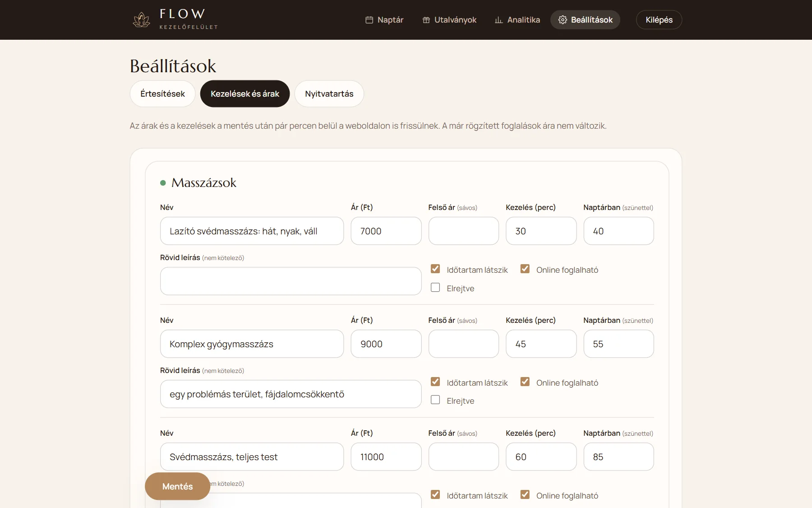812x508 pixels.
Task: Save changes with the Mentés button
Action: (x=177, y=486)
